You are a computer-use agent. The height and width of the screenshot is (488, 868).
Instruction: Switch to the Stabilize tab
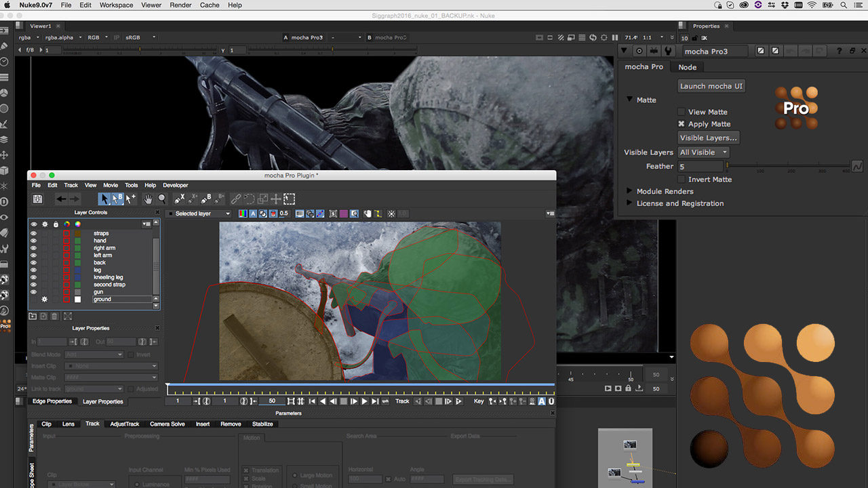262,424
